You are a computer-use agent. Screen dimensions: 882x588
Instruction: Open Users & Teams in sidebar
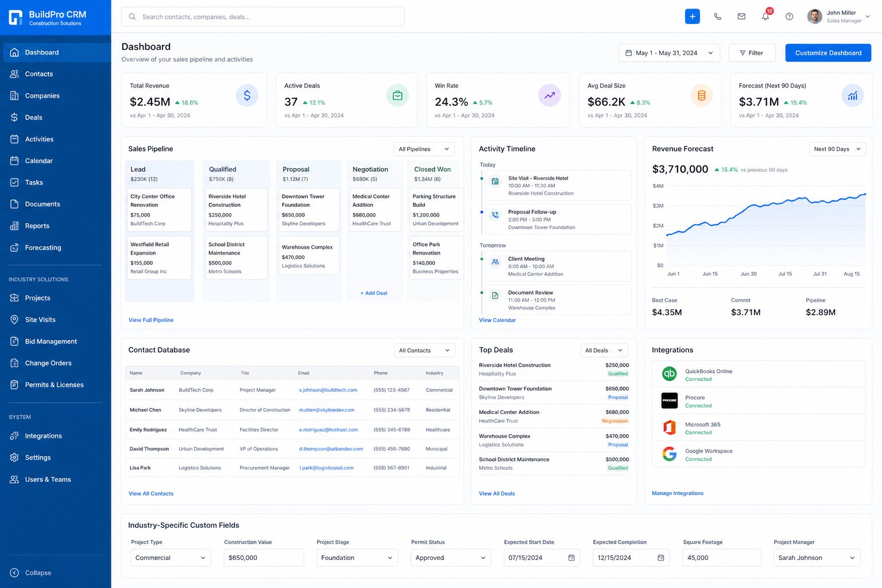(x=56, y=479)
